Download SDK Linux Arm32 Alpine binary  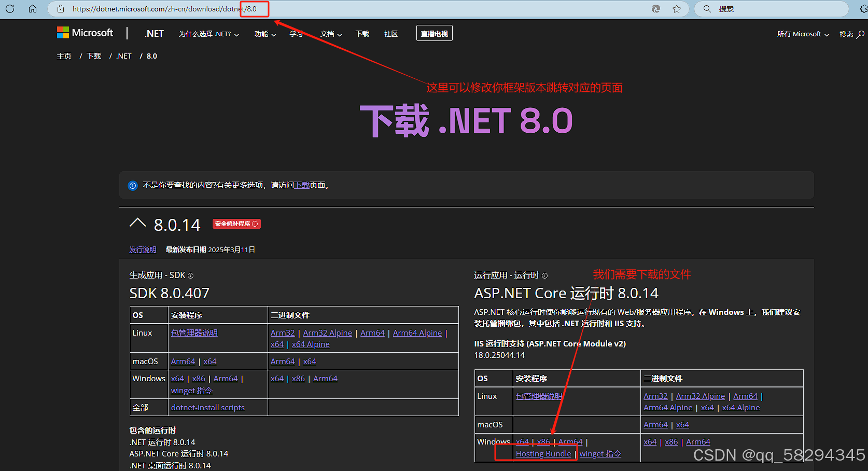328,333
